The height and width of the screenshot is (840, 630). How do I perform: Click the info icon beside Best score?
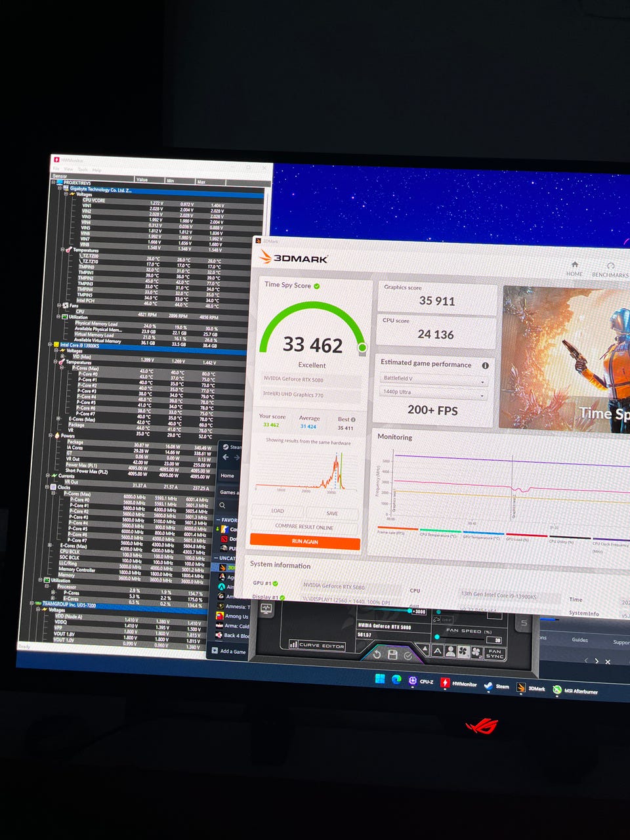pyautogui.click(x=353, y=419)
